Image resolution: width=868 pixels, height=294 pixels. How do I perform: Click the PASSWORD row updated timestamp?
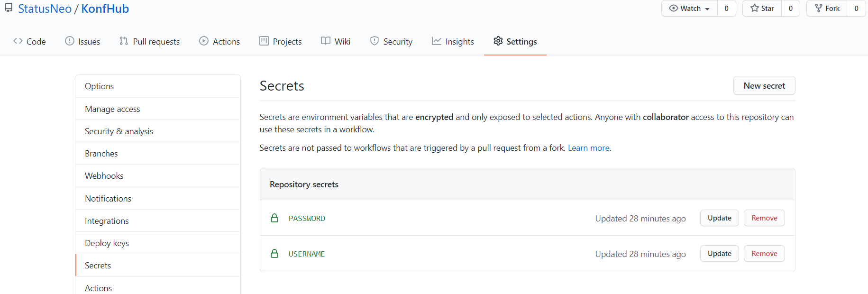640,218
